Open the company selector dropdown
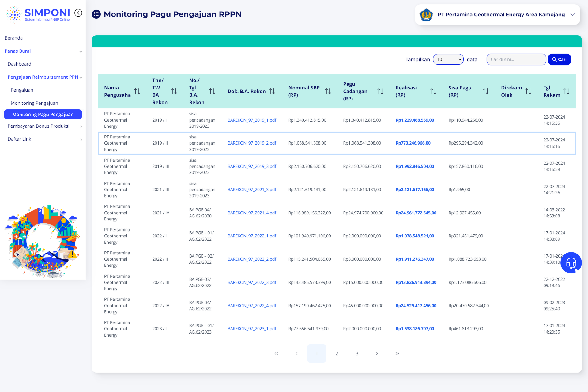This screenshot has height=392, width=588. click(497, 14)
